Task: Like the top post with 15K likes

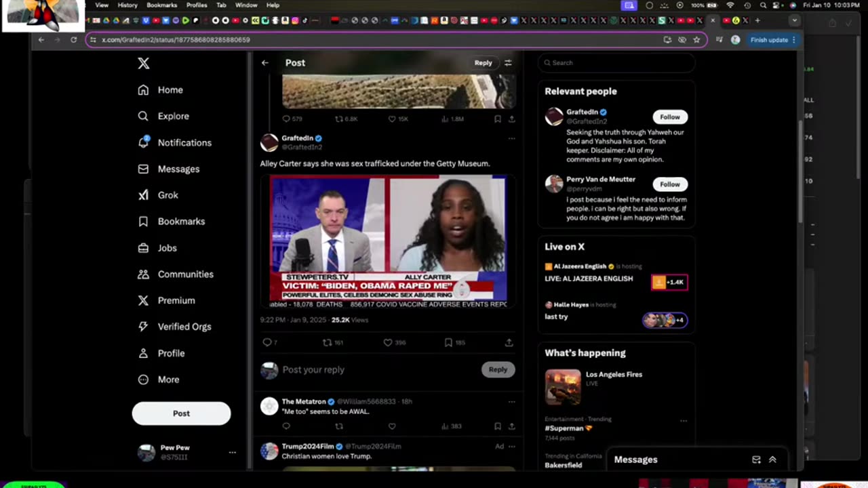Action: tap(392, 119)
